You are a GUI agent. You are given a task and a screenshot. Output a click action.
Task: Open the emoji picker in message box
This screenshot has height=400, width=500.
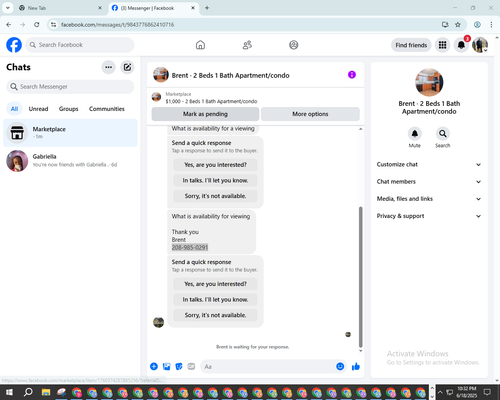(x=340, y=367)
